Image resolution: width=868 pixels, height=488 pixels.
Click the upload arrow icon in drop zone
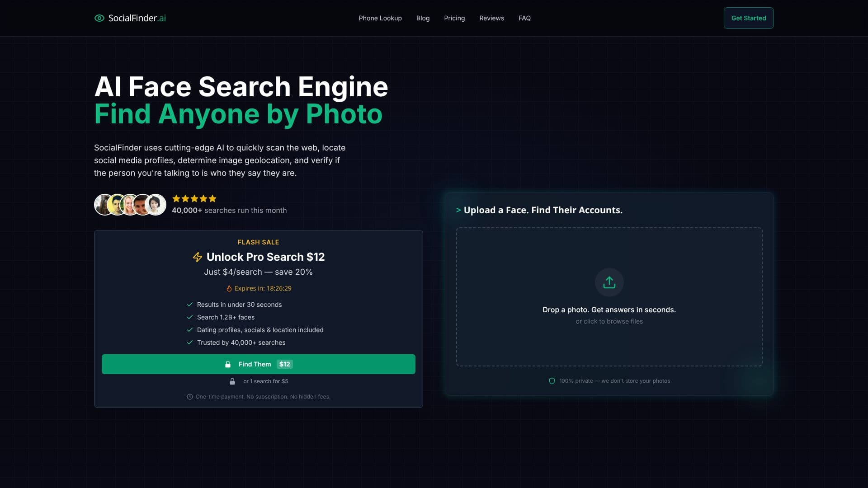click(x=609, y=282)
